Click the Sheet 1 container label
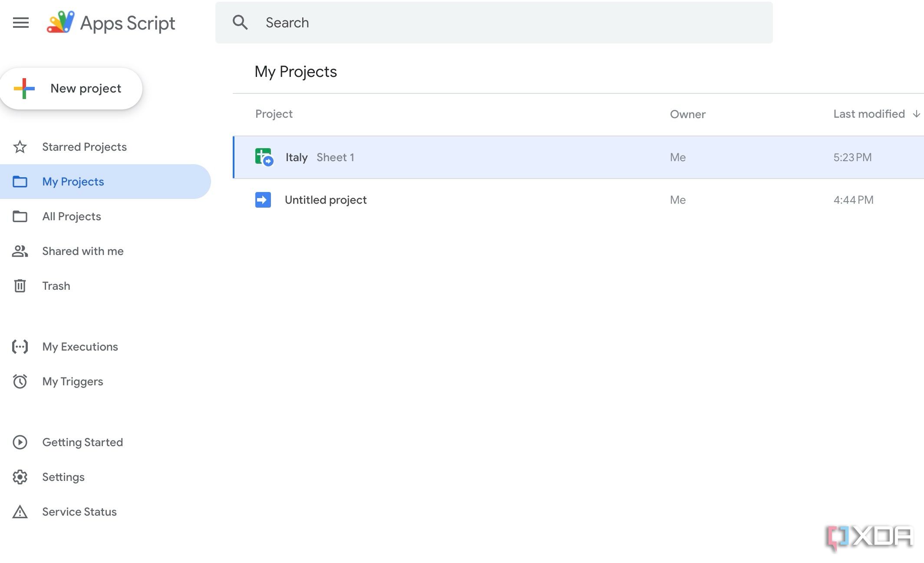The width and height of the screenshot is (924, 563). click(335, 157)
